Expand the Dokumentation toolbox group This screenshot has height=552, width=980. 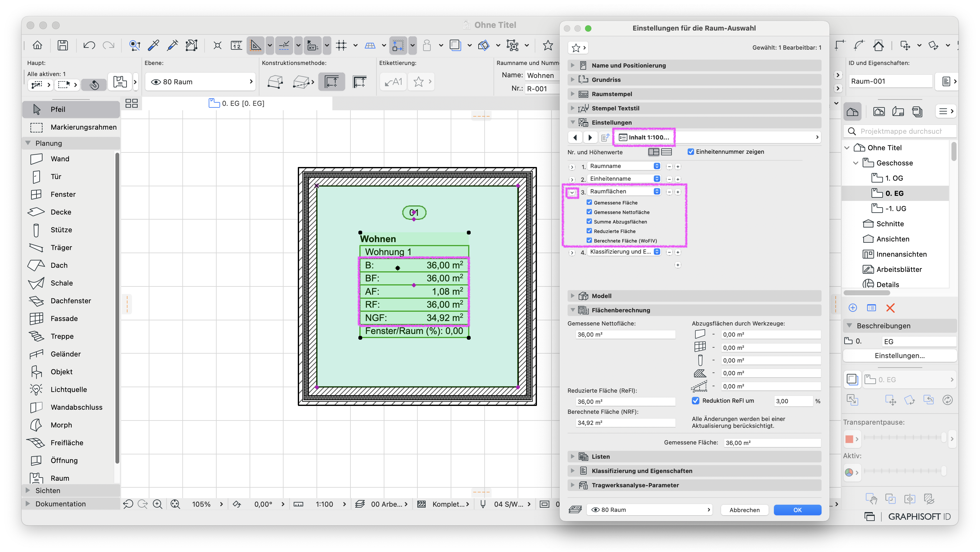tap(27, 504)
